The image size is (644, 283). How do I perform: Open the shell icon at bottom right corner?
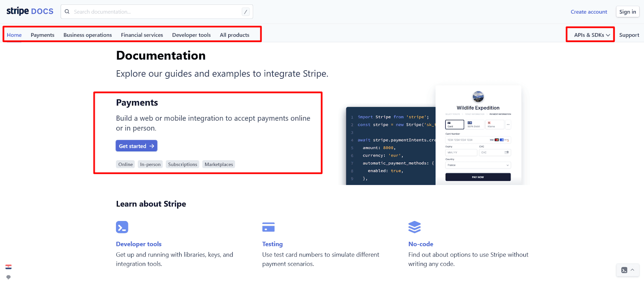coord(624,270)
